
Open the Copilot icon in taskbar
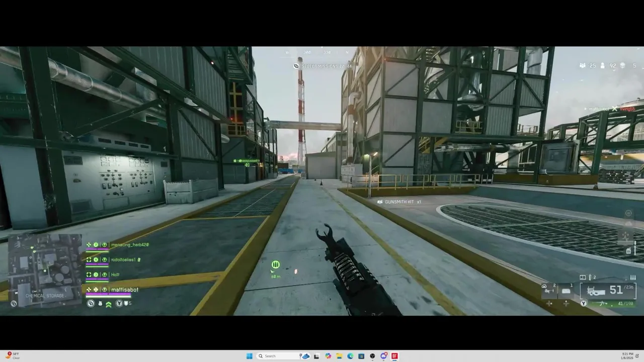(328, 356)
